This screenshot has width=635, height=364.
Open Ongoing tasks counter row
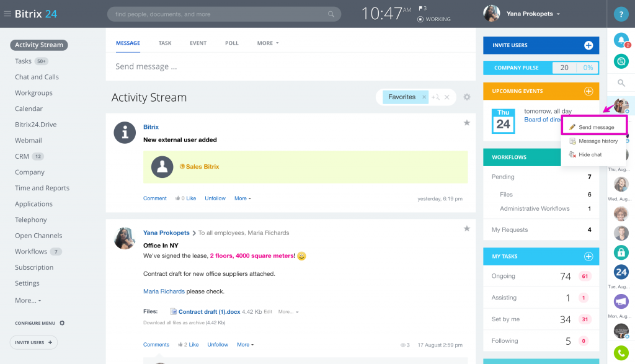click(x=541, y=276)
